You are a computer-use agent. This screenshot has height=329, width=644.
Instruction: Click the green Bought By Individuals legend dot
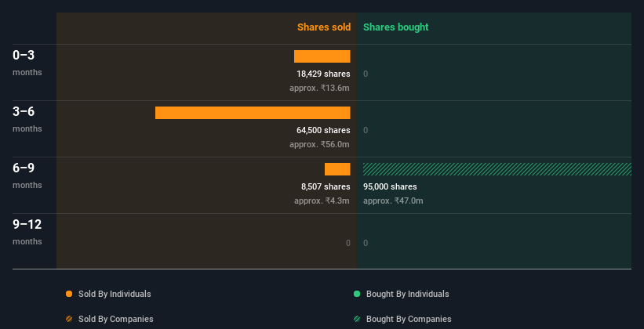coord(357,294)
